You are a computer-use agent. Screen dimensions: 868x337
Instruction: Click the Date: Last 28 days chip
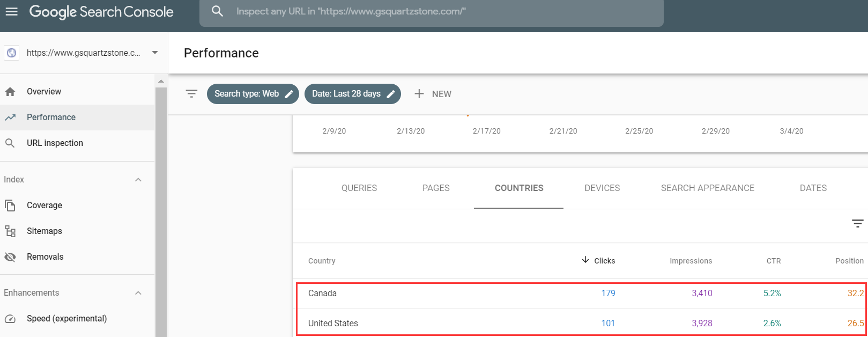353,94
